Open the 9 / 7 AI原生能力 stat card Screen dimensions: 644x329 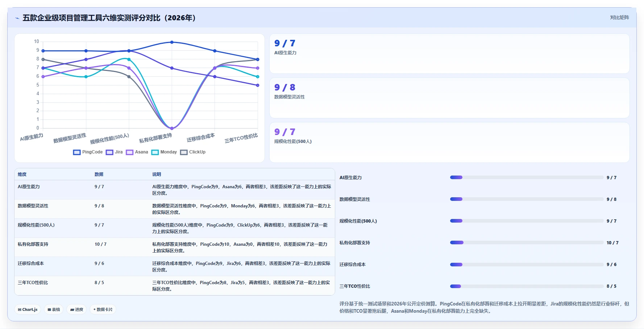pos(449,54)
